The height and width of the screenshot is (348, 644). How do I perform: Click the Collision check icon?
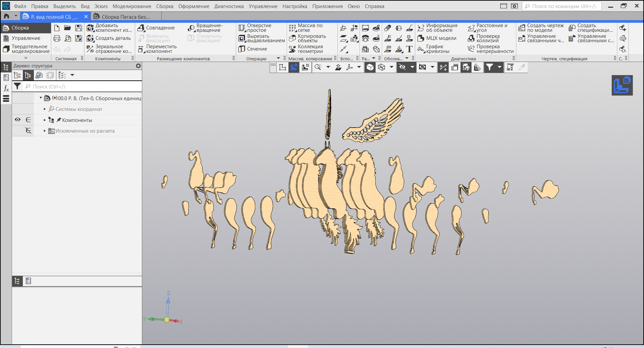[471, 39]
